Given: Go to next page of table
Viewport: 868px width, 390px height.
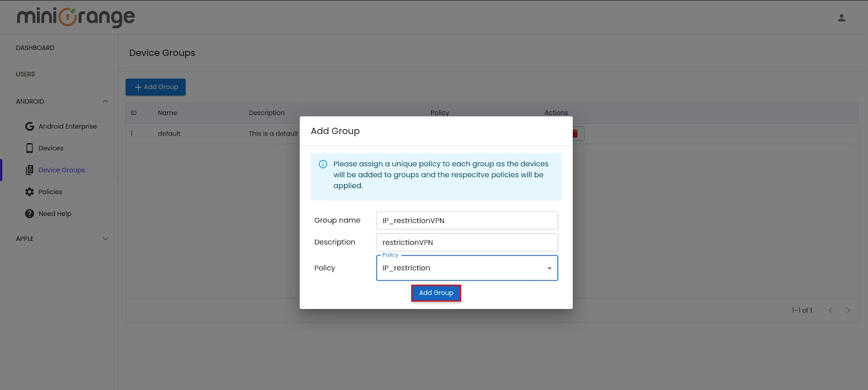Looking at the screenshot, I should pyautogui.click(x=848, y=310).
